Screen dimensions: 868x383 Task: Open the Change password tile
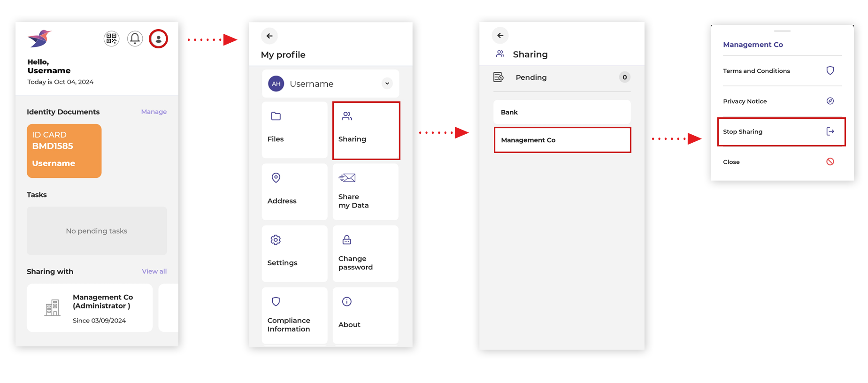(x=366, y=254)
